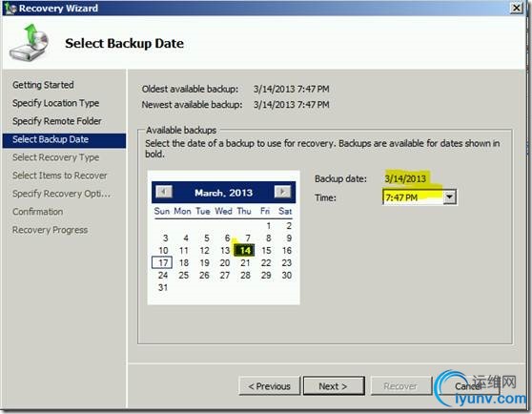This screenshot has height=414, width=532.
Task: Pick March 28 in the calendar
Action: pos(246,276)
